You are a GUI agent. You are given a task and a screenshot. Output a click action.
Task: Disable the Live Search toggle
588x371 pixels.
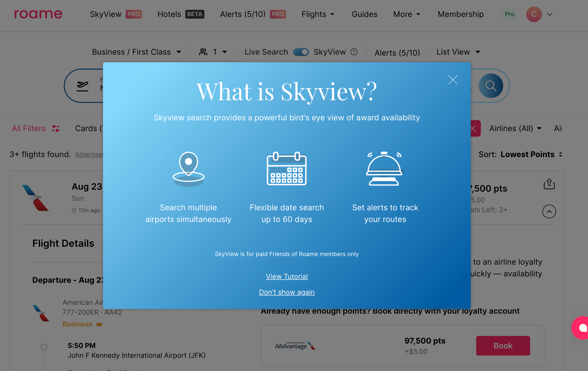coord(301,52)
